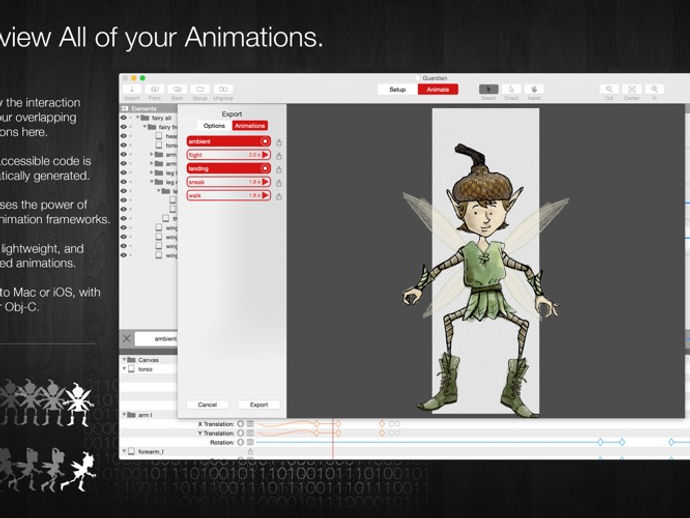Viewport: 690px width, 518px height.
Task: Choose the Select arrow tool
Action: pyautogui.click(x=488, y=89)
